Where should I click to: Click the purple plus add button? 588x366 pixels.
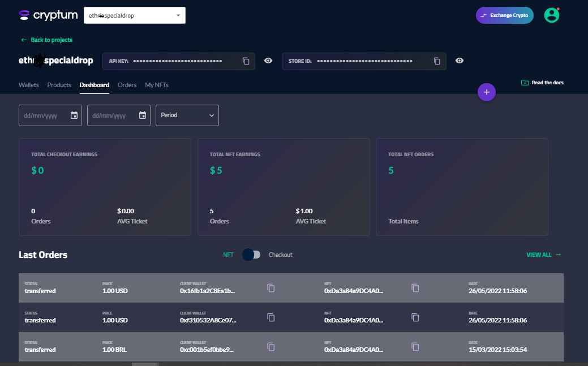pyautogui.click(x=487, y=92)
